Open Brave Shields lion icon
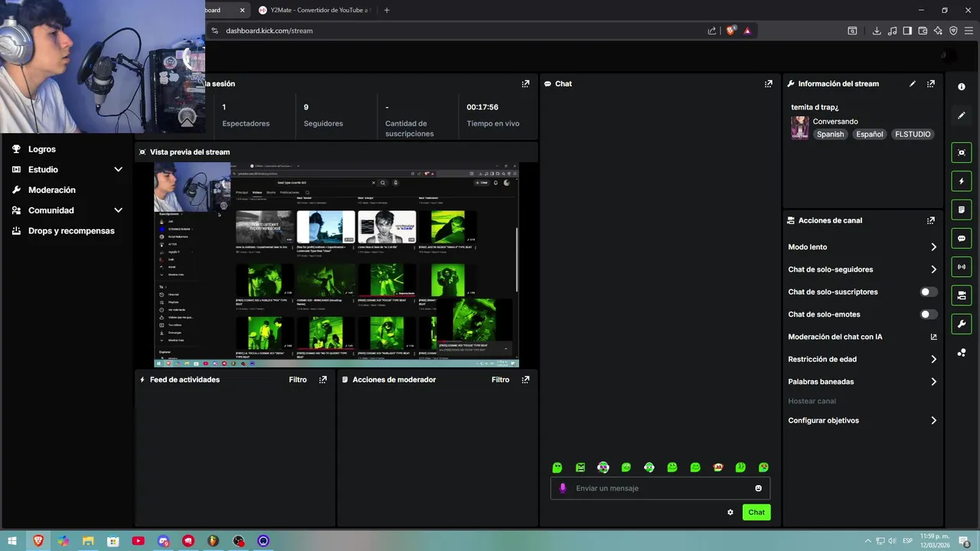Screen dimensions: 980x551 point(730,31)
